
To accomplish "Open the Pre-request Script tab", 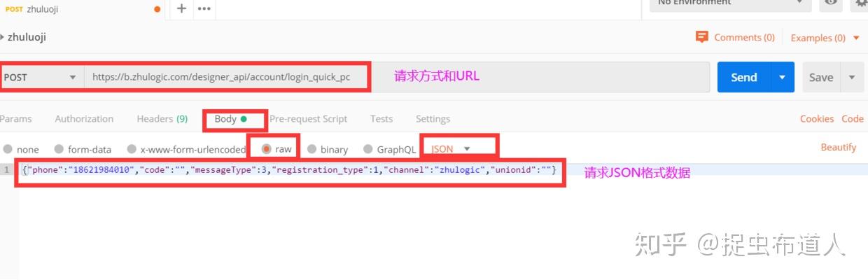I will 308,118.
